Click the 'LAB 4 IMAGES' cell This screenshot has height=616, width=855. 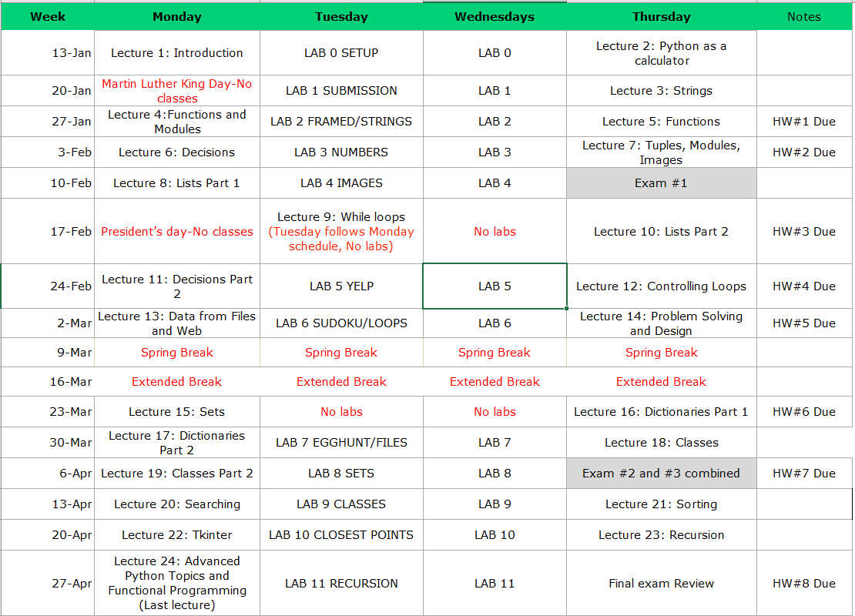[341, 183]
